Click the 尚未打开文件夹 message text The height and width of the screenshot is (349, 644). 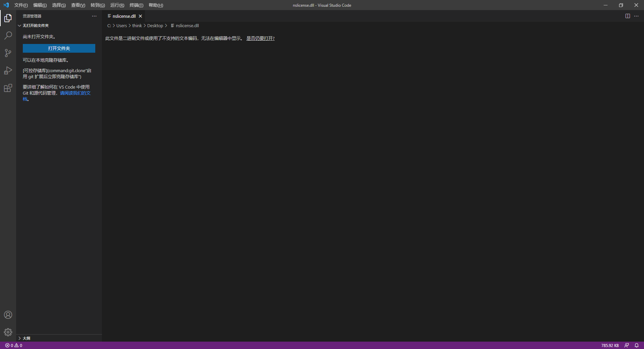[x=39, y=37]
